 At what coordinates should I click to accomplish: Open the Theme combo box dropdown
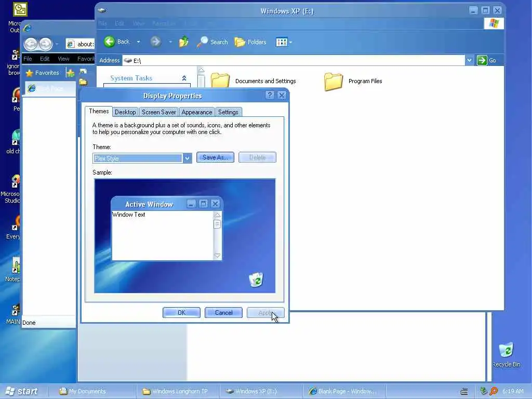click(187, 158)
